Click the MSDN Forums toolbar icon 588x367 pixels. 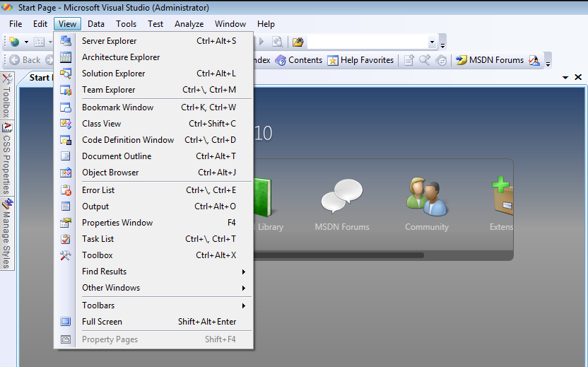click(461, 60)
